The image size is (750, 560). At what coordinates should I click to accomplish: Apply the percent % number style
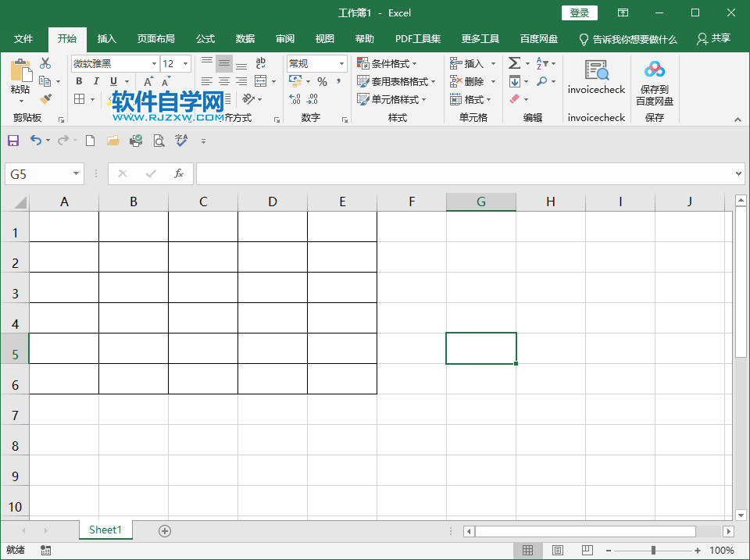[321, 80]
